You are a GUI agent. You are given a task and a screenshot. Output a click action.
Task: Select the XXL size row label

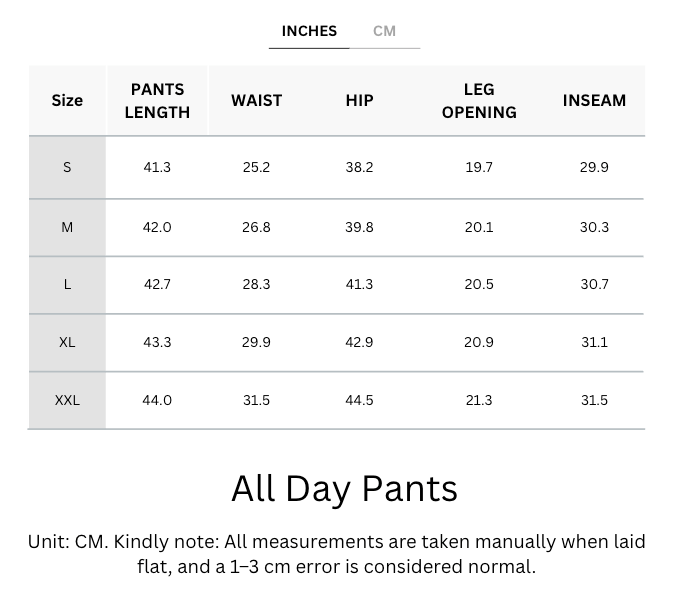pyautogui.click(x=67, y=400)
